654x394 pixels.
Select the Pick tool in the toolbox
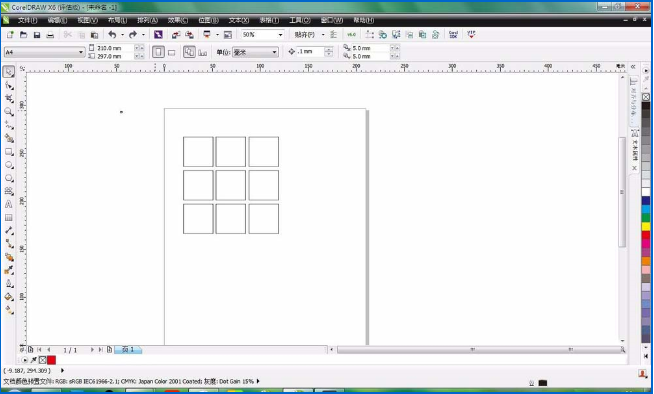[x=9, y=72]
